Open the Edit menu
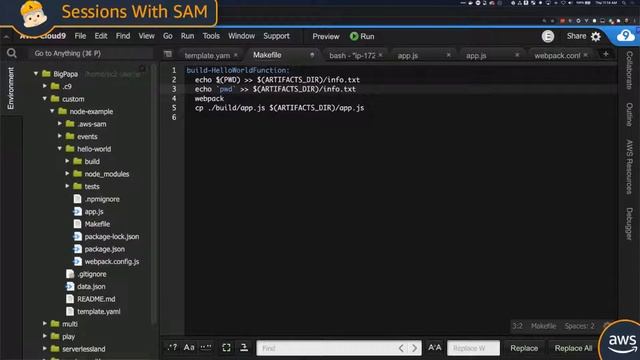 coord(101,36)
